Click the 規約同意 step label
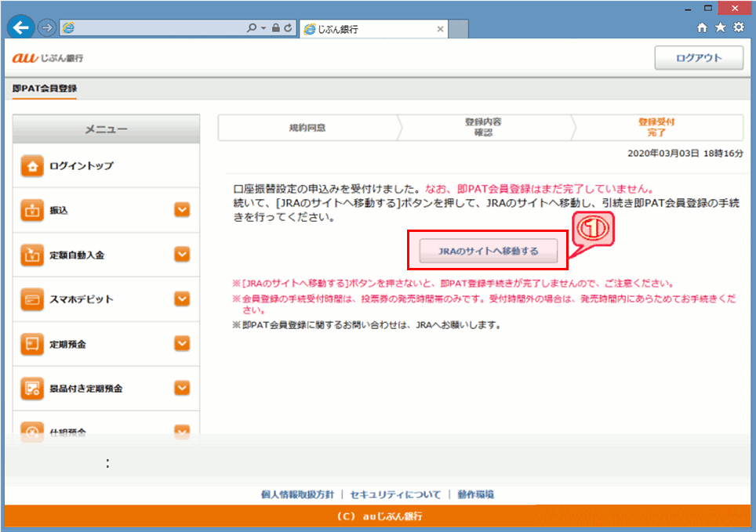 (x=307, y=128)
